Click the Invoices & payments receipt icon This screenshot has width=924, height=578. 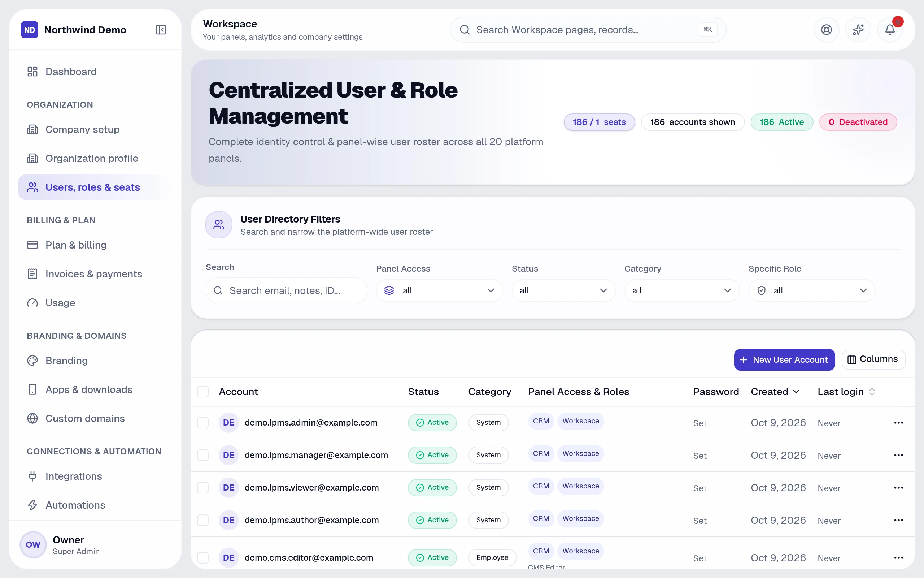point(32,274)
